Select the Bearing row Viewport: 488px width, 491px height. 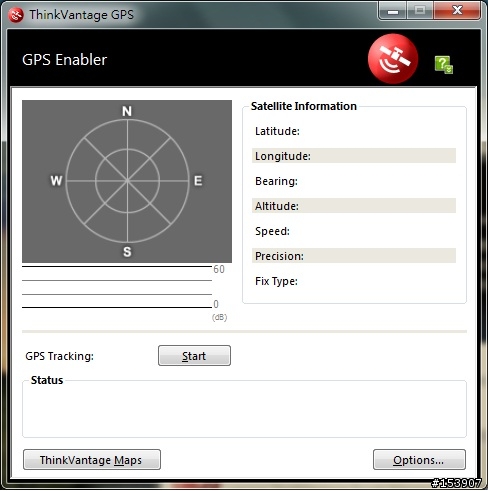coord(354,181)
